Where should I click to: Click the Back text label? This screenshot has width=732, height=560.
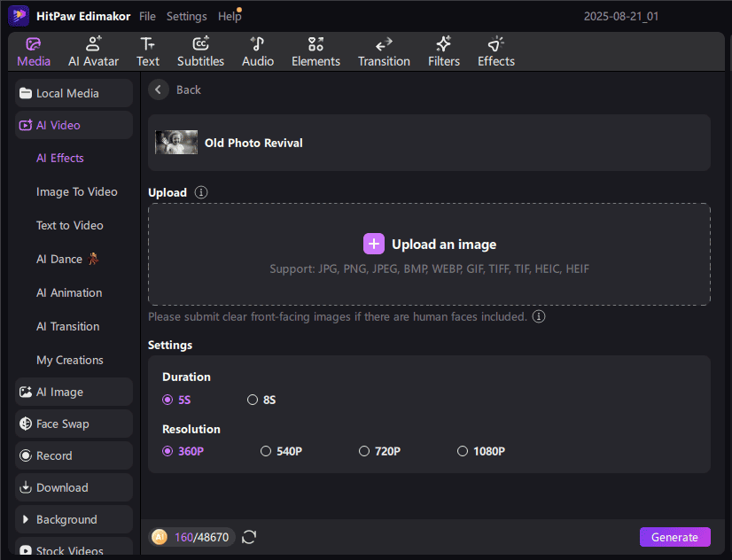(x=189, y=89)
